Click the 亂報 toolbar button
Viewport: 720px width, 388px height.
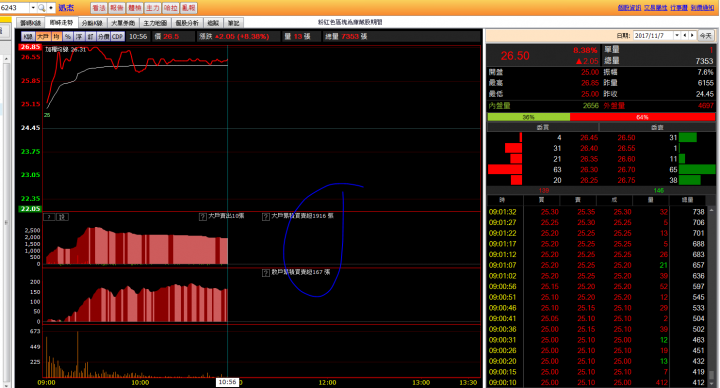[189, 8]
